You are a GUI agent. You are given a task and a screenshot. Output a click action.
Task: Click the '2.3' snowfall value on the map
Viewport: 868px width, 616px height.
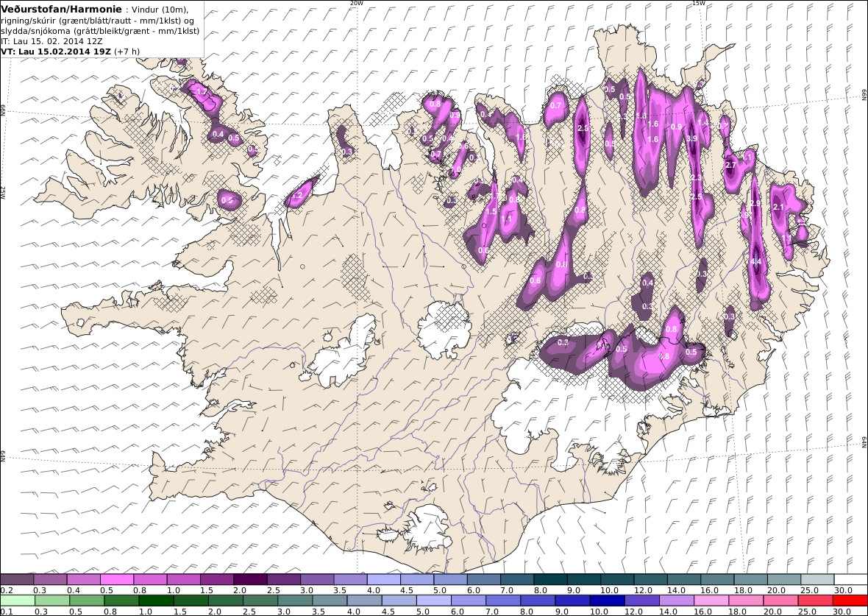[697, 178]
